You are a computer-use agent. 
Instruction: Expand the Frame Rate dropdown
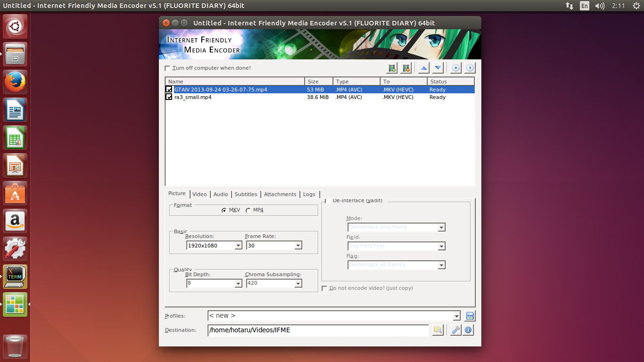click(x=298, y=246)
